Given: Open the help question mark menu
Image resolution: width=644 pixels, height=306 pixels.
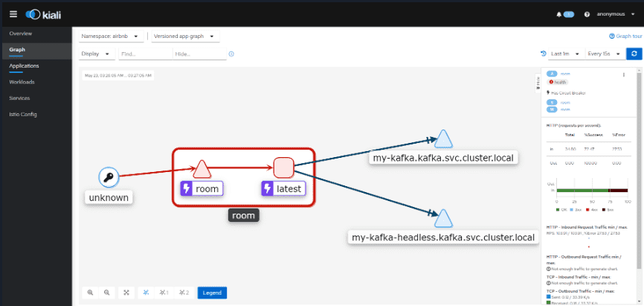Looking at the screenshot, I should [587, 14].
